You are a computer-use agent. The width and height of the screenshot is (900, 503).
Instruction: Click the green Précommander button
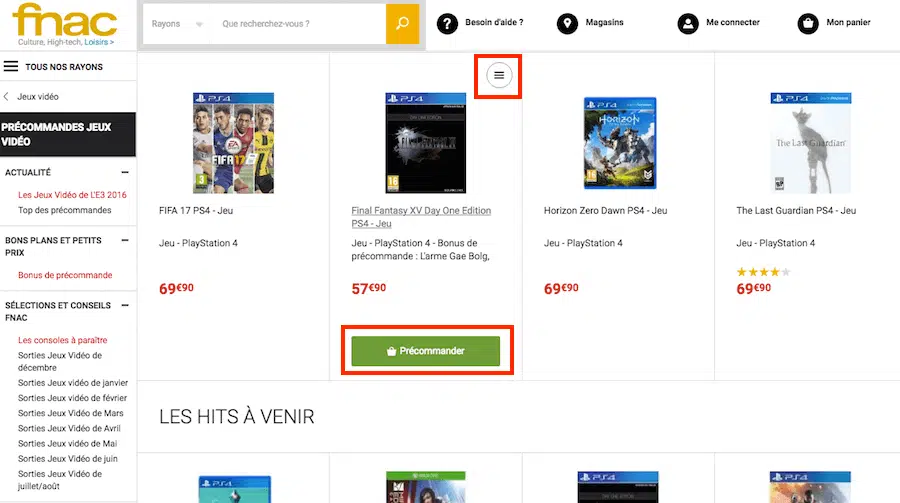tap(425, 351)
